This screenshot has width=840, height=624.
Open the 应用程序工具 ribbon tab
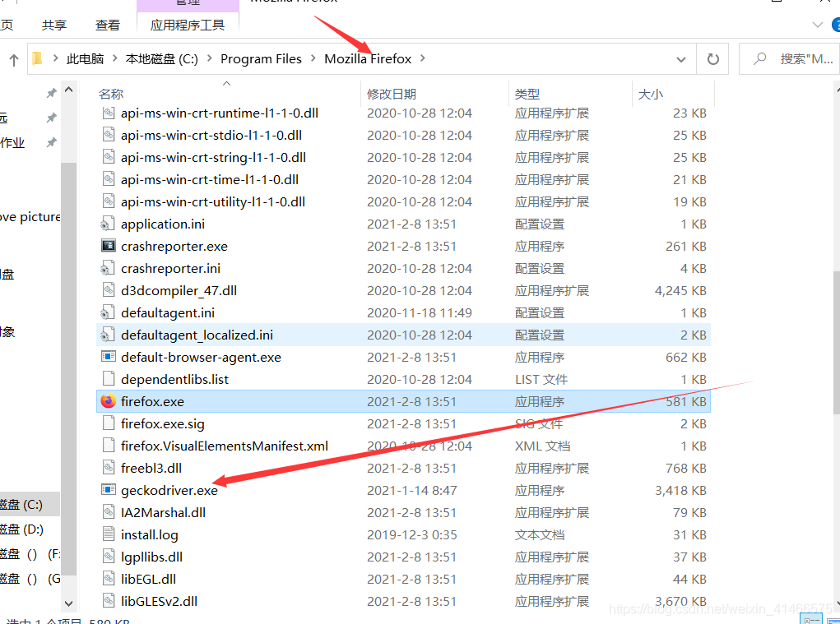click(x=188, y=25)
